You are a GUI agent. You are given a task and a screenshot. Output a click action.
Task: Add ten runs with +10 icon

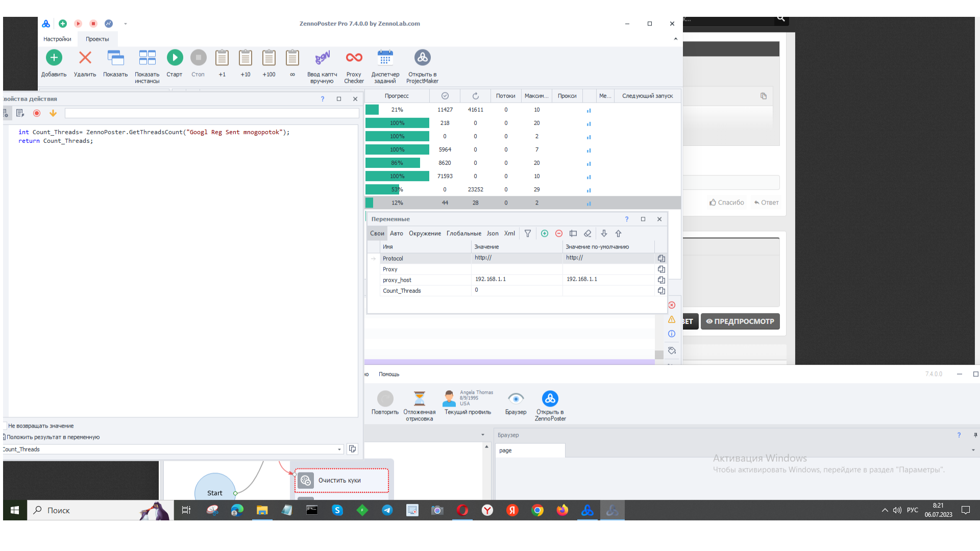pos(246,58)
